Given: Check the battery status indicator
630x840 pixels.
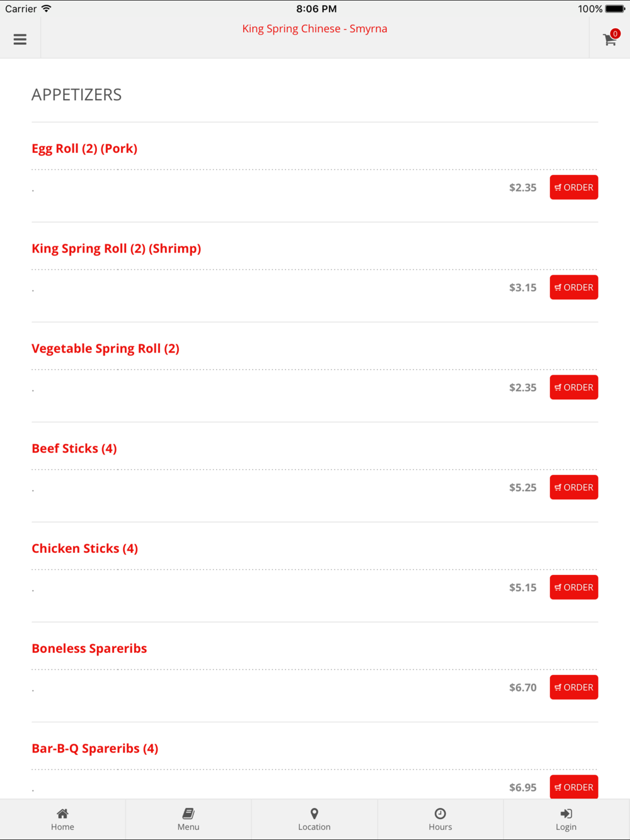Looking at the screenshot, I should 616,9.
